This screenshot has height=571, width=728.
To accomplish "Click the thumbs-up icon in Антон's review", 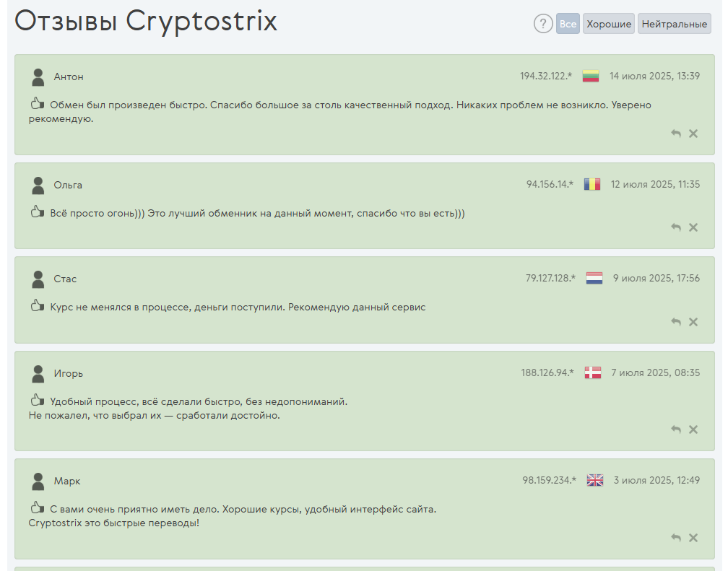I will pyautogui.click(x=37, y=103).
